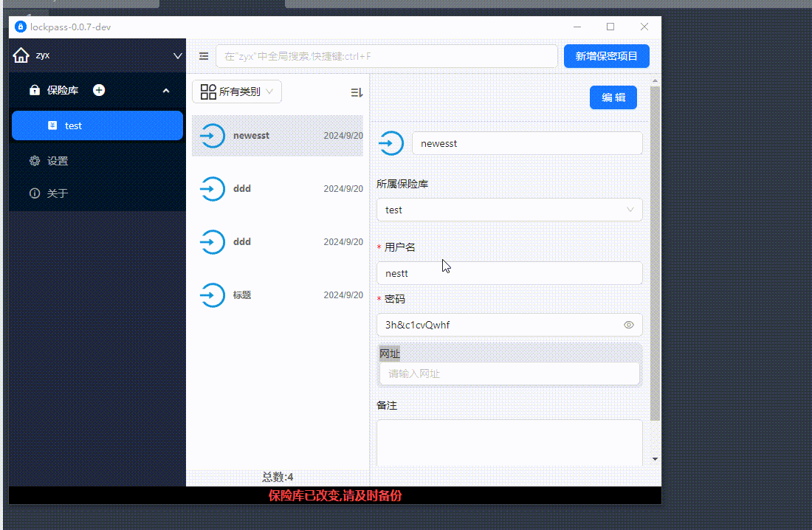
Task: Click the global search input field
Action: pos(386,56)
